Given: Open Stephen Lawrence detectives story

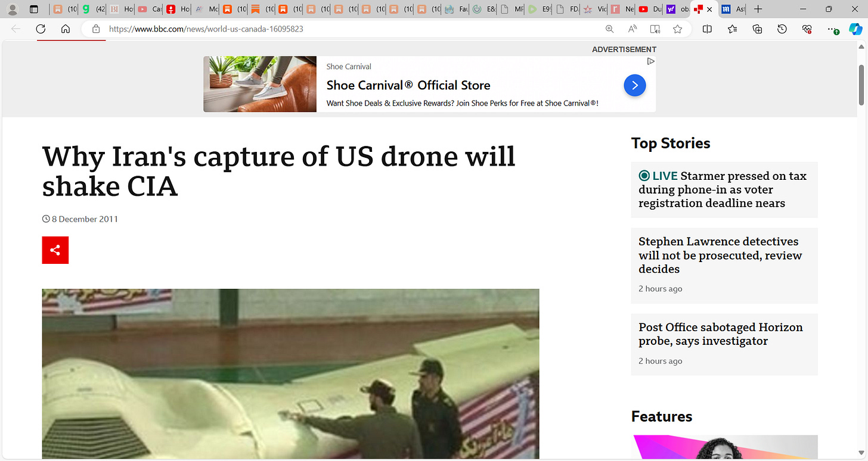Looking at the screenshot, I should click(x=724, y=265).
